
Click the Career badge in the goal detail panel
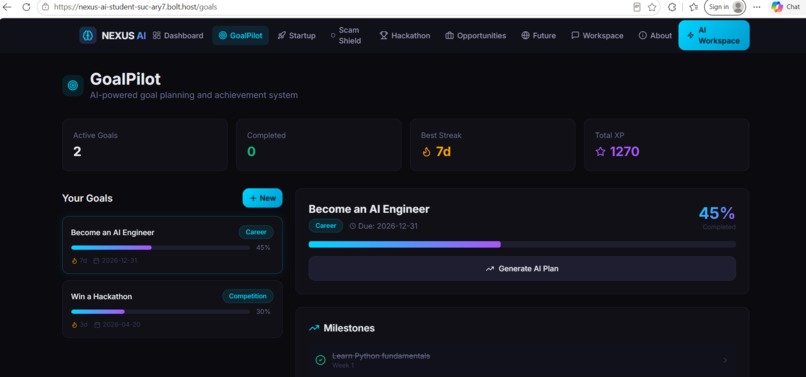click(x=326, y=226)
